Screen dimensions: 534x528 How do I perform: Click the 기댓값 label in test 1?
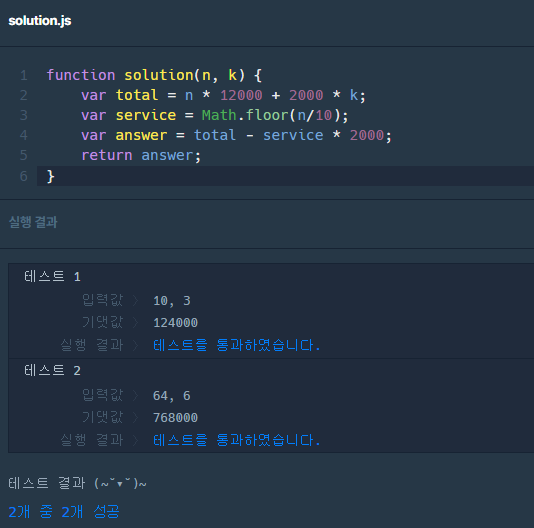(103, 322)
